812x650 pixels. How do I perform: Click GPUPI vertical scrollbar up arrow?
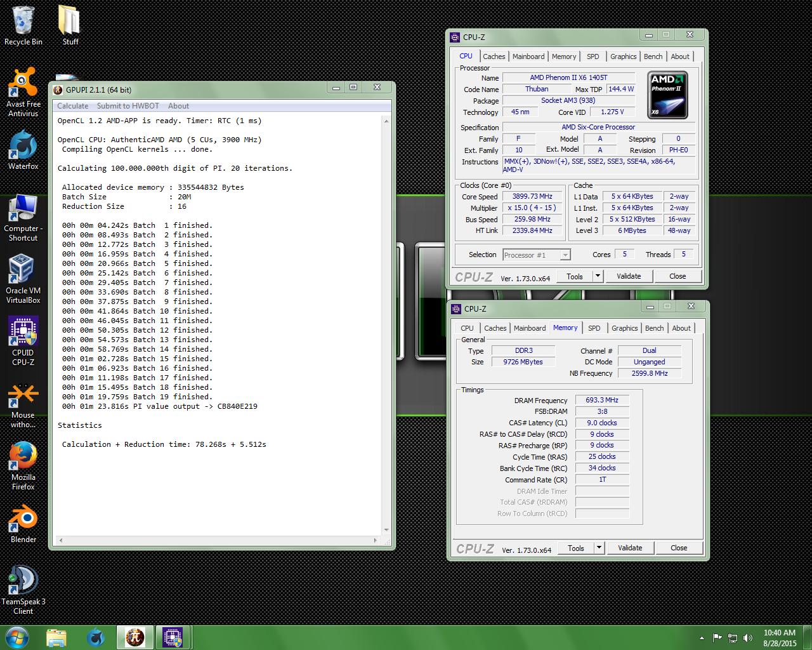click(x=386, y=121)
